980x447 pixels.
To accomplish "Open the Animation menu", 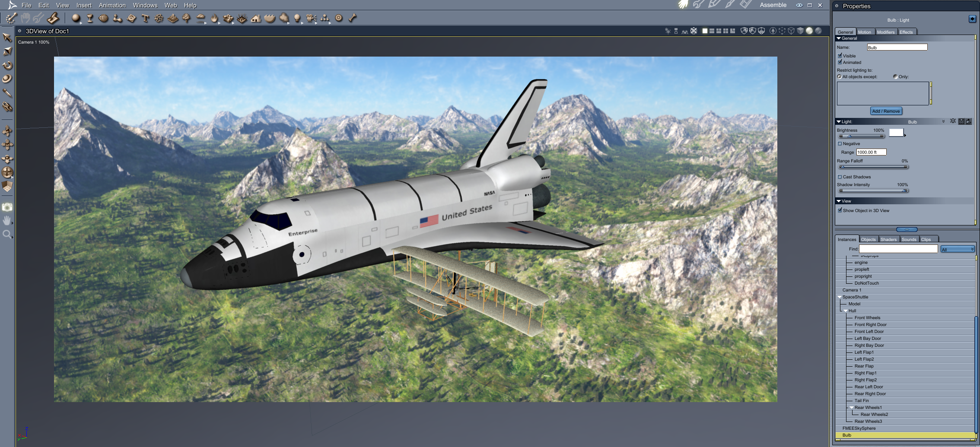I will tap(112, 5).
